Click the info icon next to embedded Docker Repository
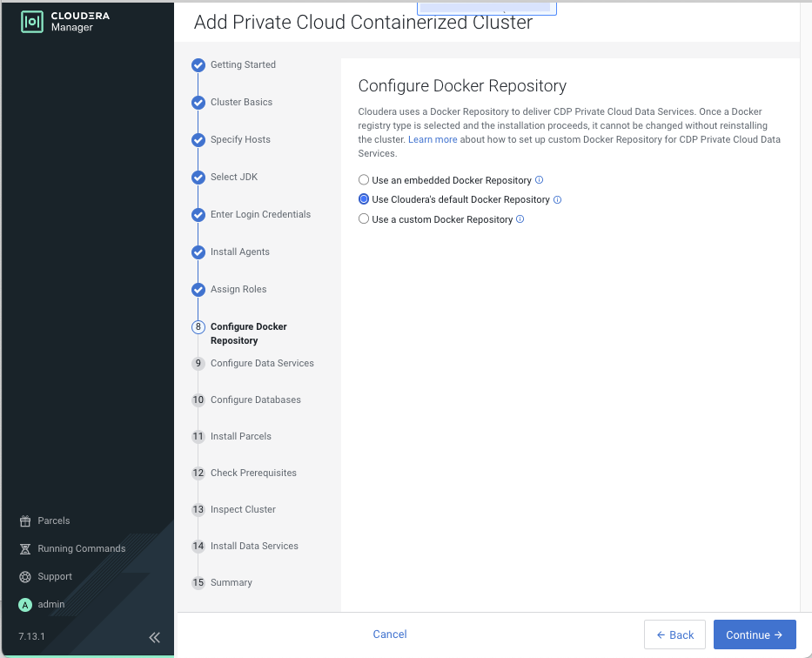The width and height of the screenshot is (812, 658). (539, 179)
